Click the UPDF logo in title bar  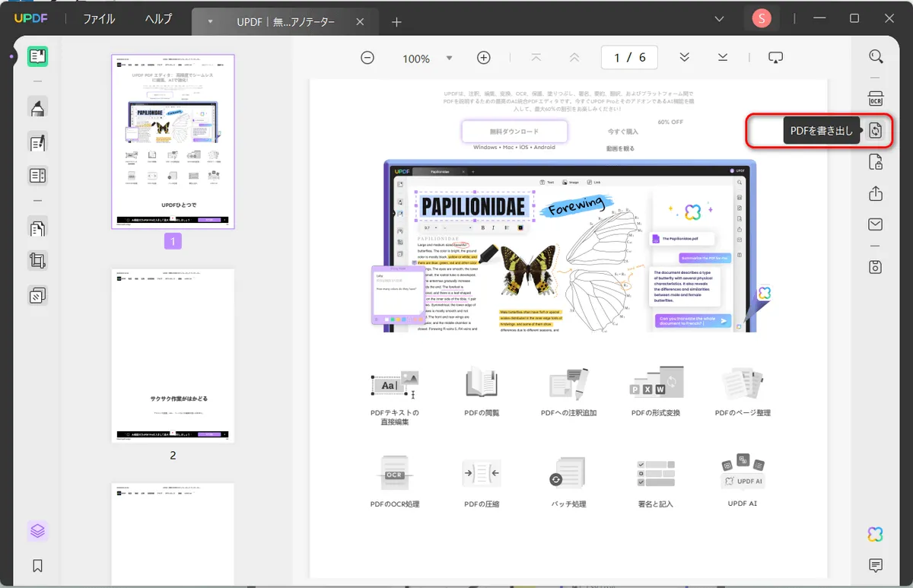tap(31, 19)
